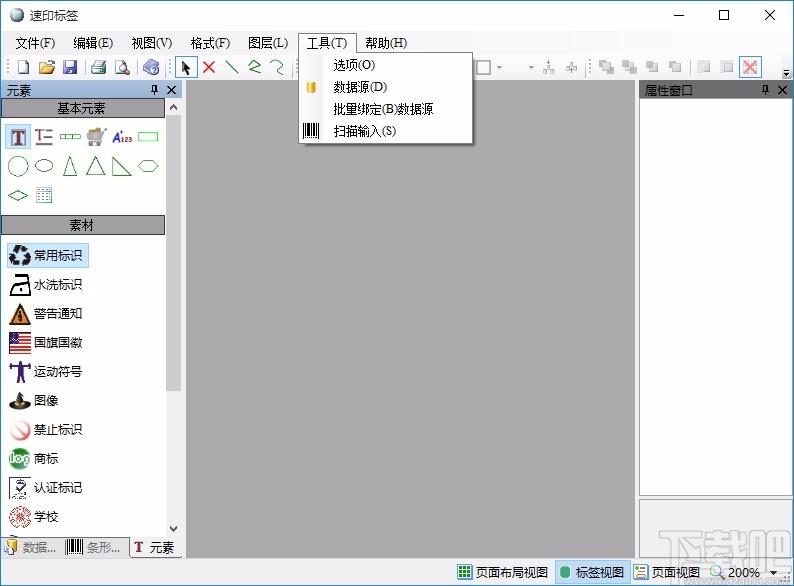Click the New document icon
This screenshot has width=794, height=586.
(x=23, y=67)
